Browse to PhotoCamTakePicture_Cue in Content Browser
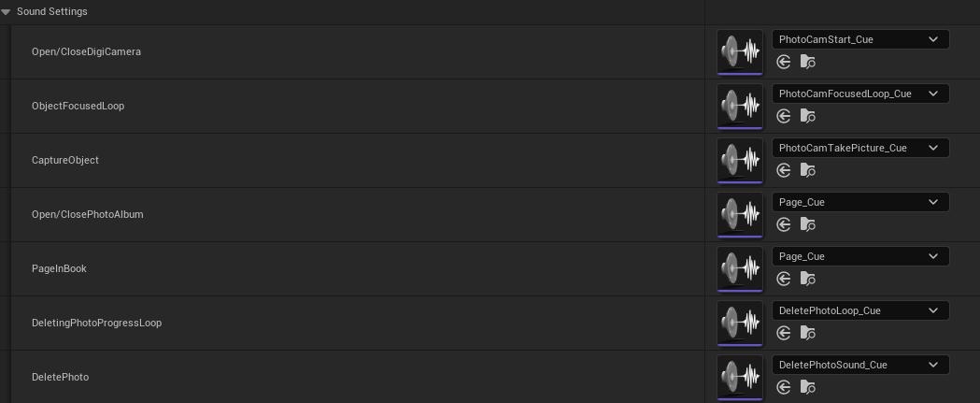The image size is (980, 403). point(808,170)
